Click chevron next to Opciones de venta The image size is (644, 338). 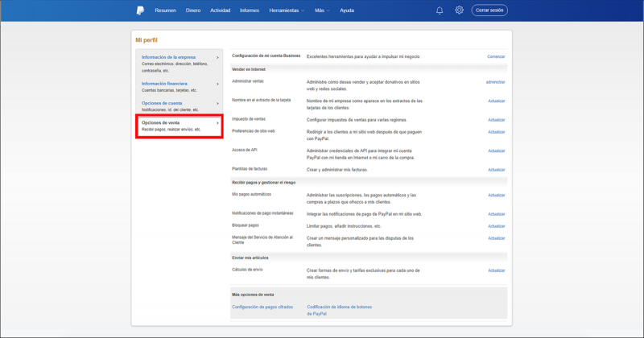[x=217, y=123]
